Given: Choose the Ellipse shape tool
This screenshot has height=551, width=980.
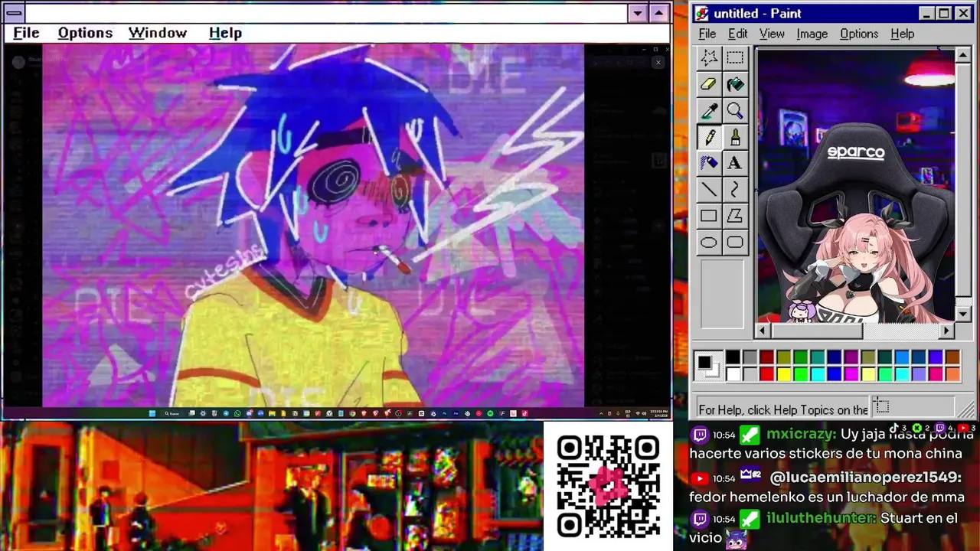Looking at the screenshot, I should [x=709, y=243].
